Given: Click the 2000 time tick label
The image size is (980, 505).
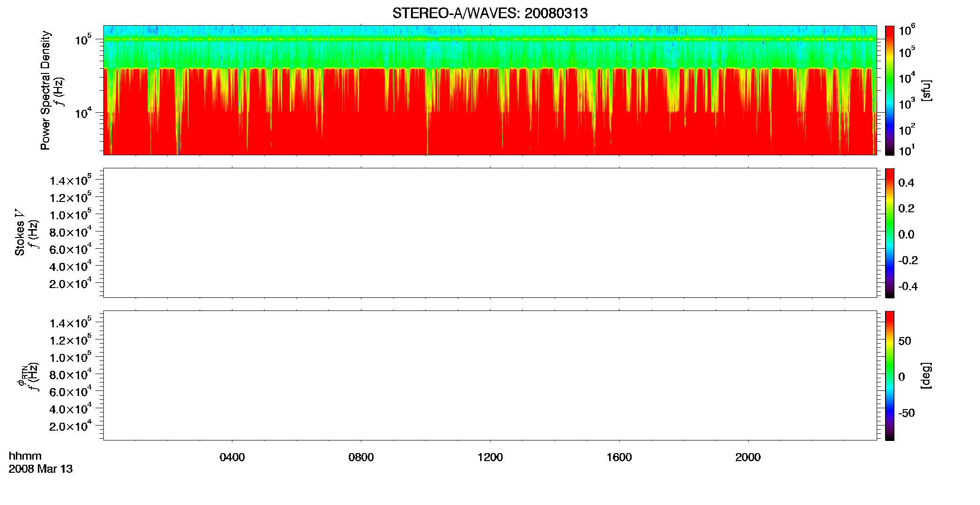Looking at the screenshot, I should click(x=748, y=457).
